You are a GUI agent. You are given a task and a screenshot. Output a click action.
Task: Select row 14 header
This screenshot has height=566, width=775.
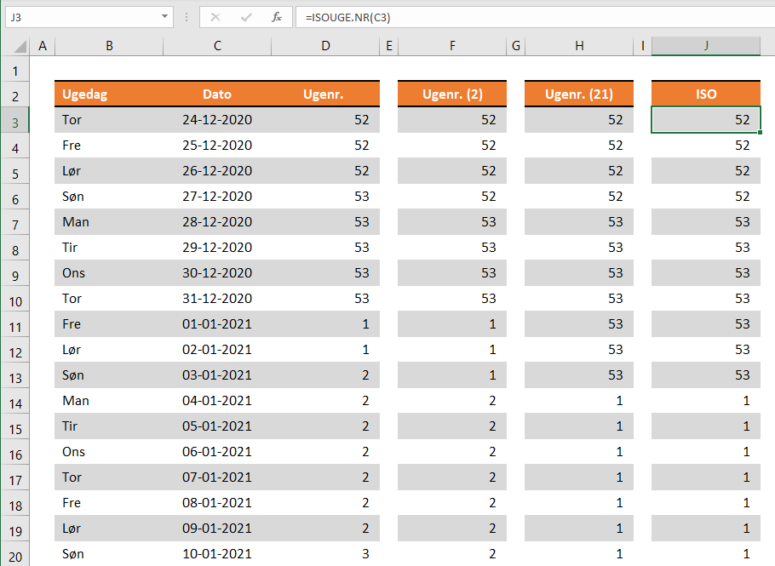[x=15, y=403]
